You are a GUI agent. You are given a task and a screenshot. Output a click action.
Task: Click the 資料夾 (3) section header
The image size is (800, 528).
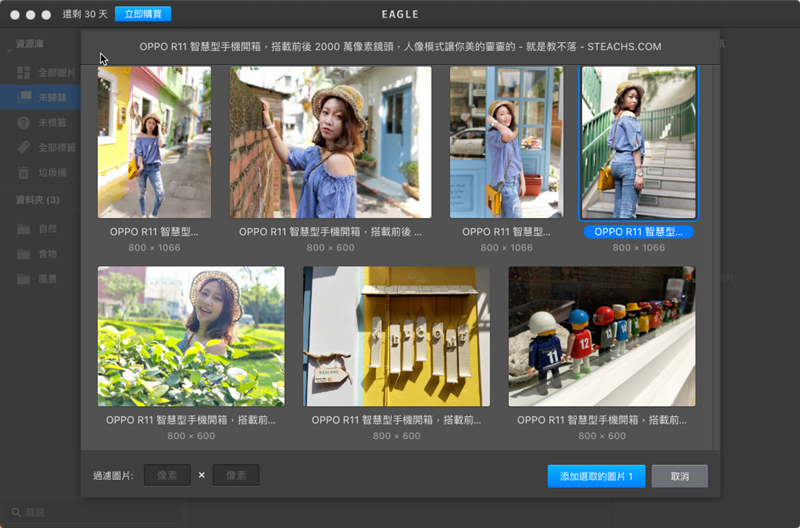point(38,200)
